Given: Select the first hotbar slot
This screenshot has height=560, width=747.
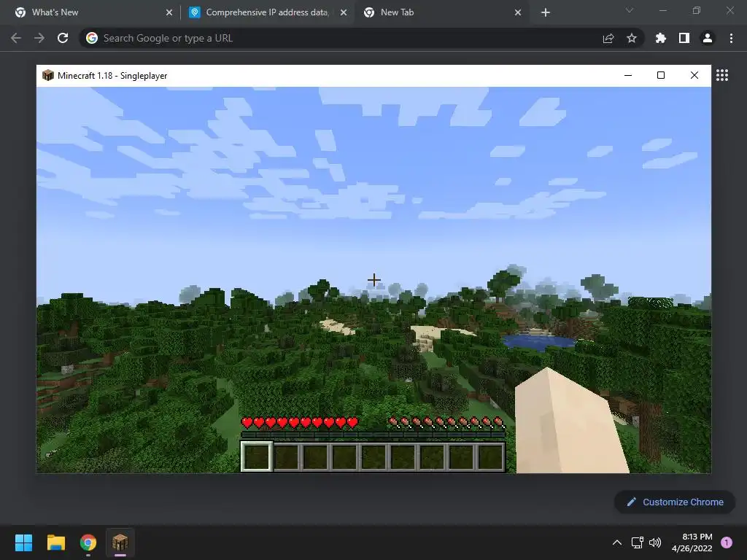Looking at the screenshot, I should (x=257, y=456).
